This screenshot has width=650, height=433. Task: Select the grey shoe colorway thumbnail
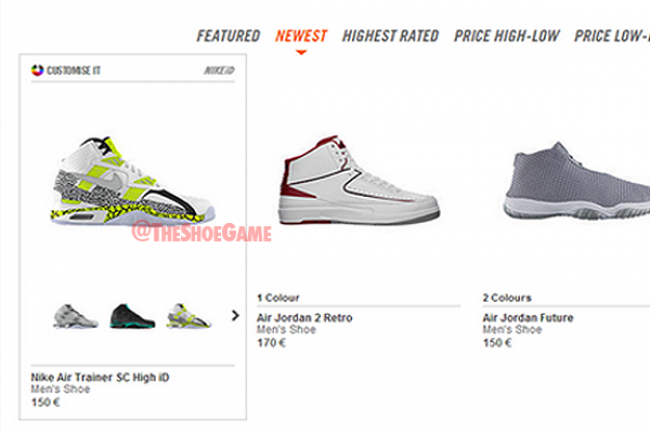[75, 317]
